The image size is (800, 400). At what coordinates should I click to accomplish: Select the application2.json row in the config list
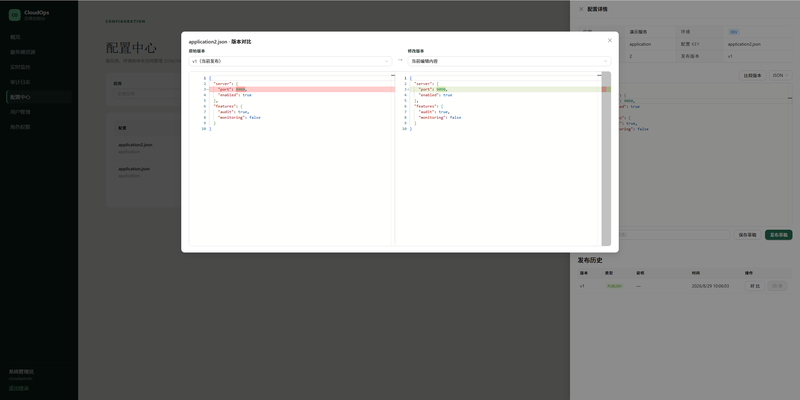(148, 147)
